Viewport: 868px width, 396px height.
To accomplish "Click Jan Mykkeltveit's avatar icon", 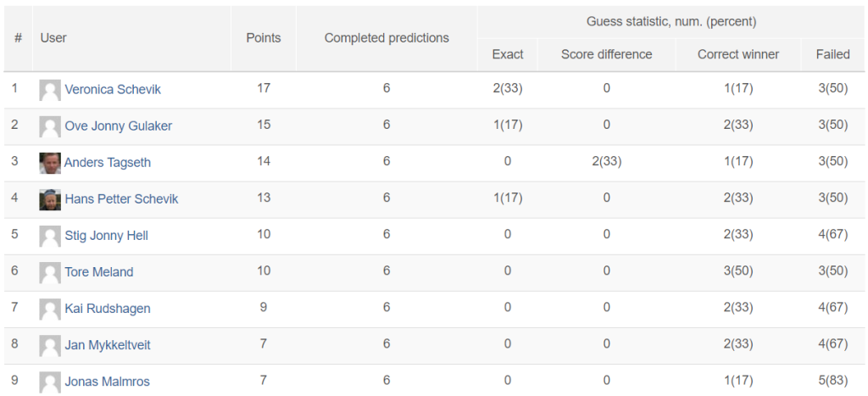I will click(x=50, y=346).
